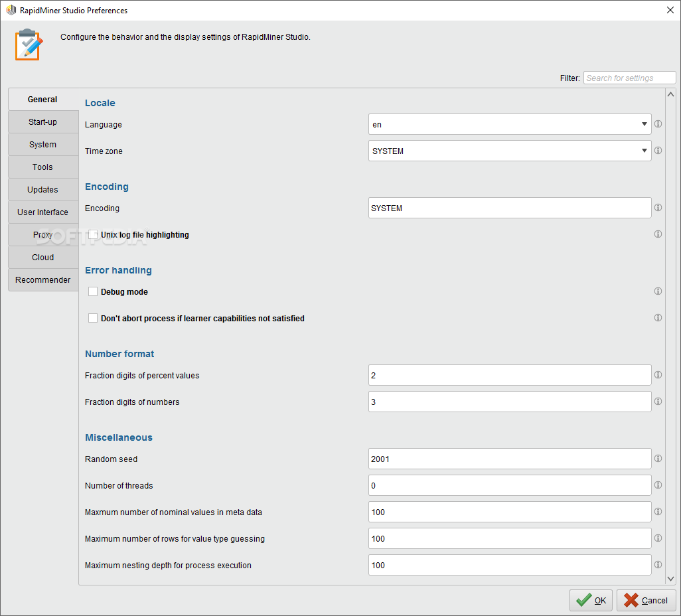The height and width of the screenshot is (616, 681).
Task: Select the Recommender tab
Action: (x=42, y=280)
